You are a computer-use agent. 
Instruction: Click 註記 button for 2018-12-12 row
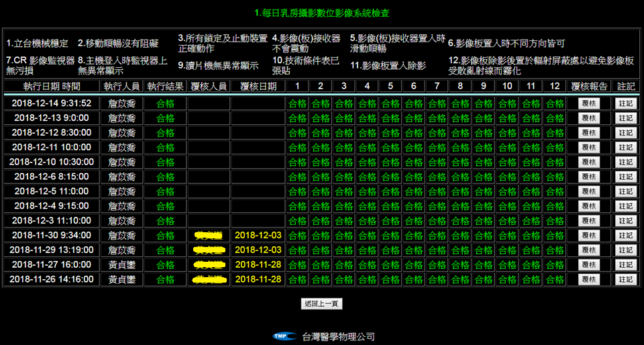click(625, 132)
